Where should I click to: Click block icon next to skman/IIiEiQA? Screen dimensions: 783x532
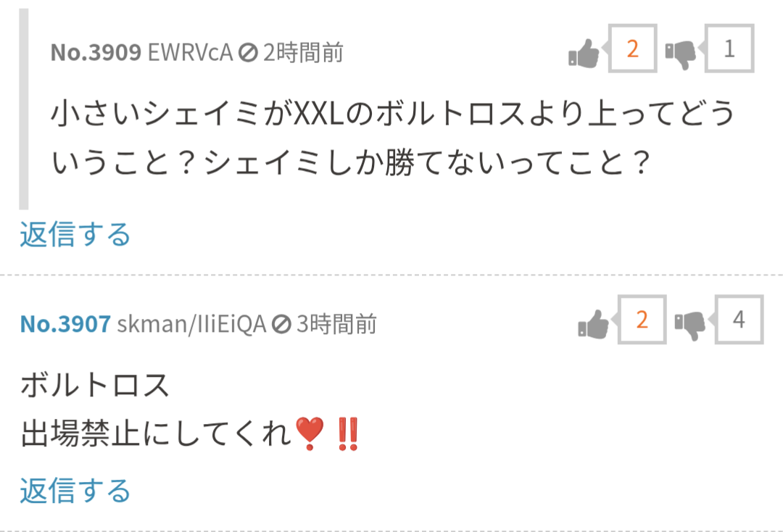(x=281, y=325)
